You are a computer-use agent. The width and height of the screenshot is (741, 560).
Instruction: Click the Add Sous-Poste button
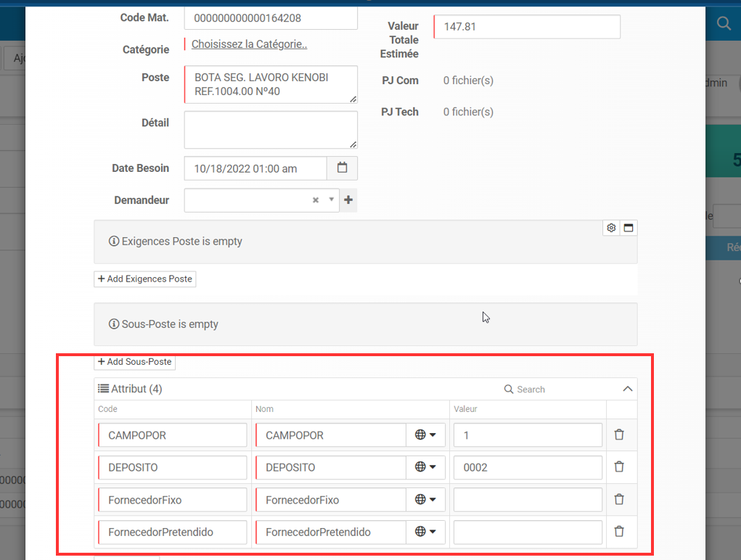tap(134, 362)
